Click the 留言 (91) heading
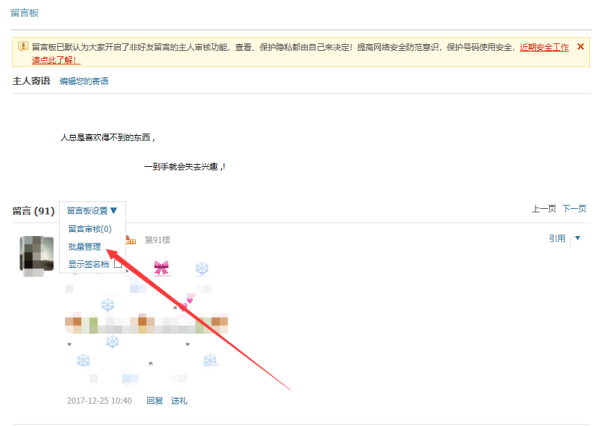 33,211
